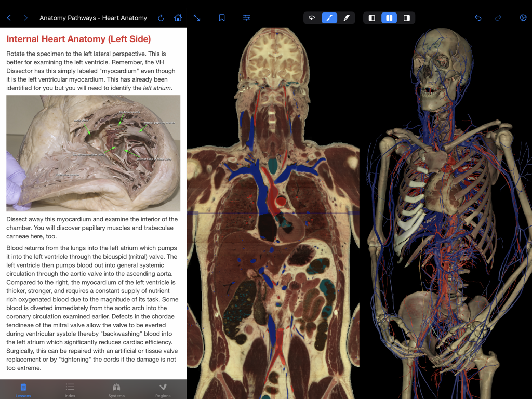
Task: Open the display settings sliders
Action: coord(246,17)
